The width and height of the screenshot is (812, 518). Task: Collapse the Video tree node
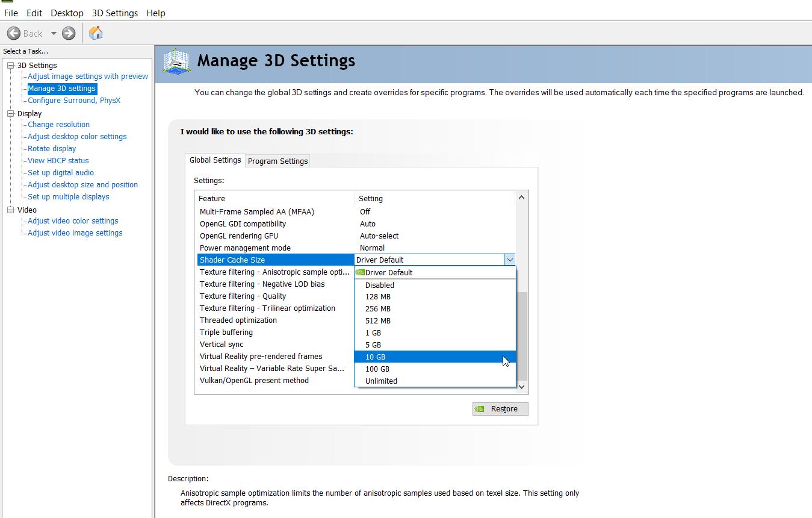(10, 210)
